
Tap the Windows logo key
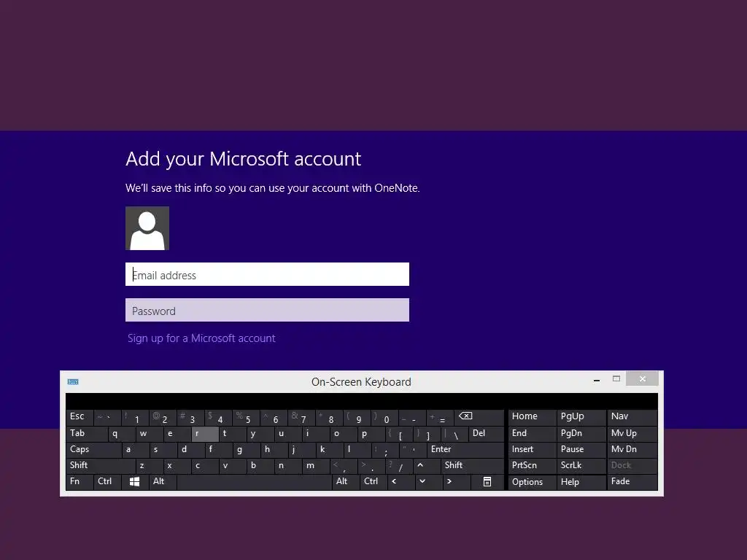click(x=135, y=482)
